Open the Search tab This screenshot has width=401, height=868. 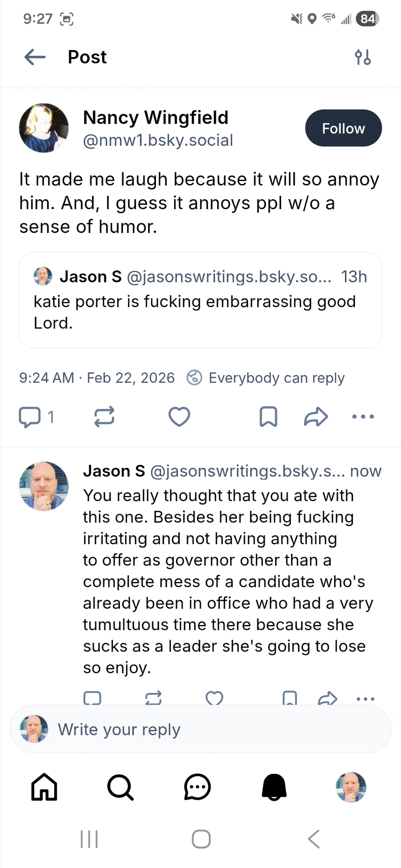(x=120, y=787)
